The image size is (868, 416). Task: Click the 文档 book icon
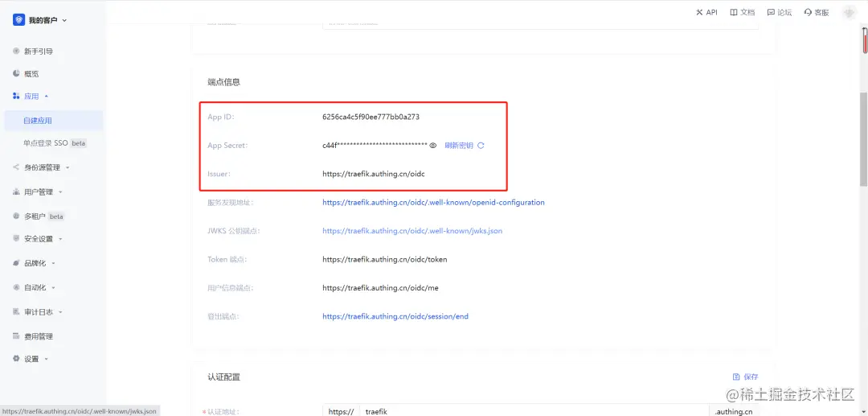[x=734, y=12]
